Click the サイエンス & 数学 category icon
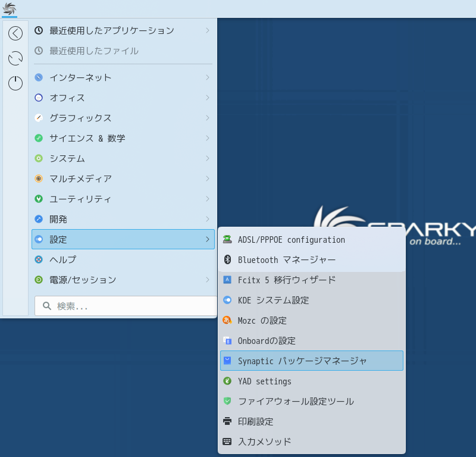The image size is (476, 457). click(x=39, y=138)
